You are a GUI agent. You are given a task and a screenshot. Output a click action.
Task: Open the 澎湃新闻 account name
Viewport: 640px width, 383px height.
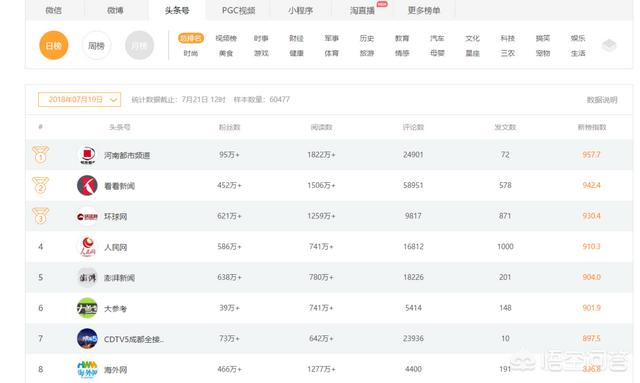tap(119, 278)
